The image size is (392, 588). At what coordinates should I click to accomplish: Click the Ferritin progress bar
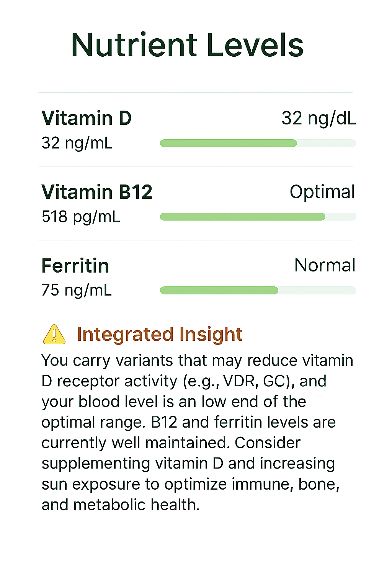(258, 291)
